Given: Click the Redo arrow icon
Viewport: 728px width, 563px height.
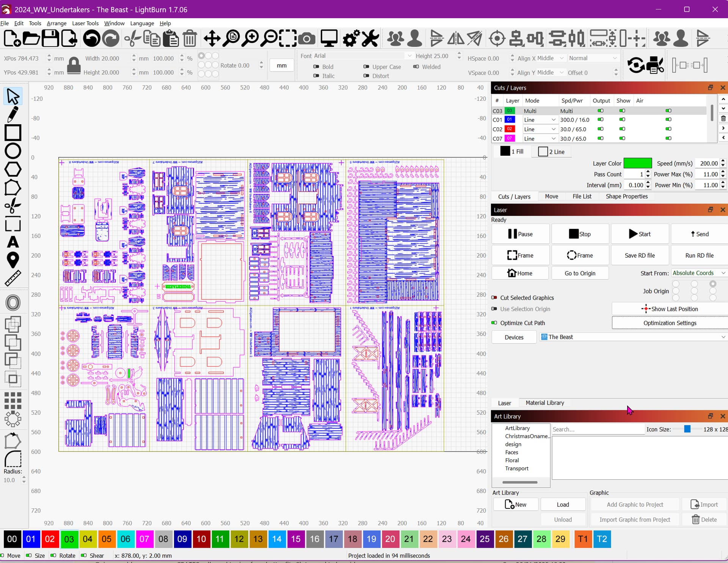Looking at the screenshot, I should coord(111,39).
